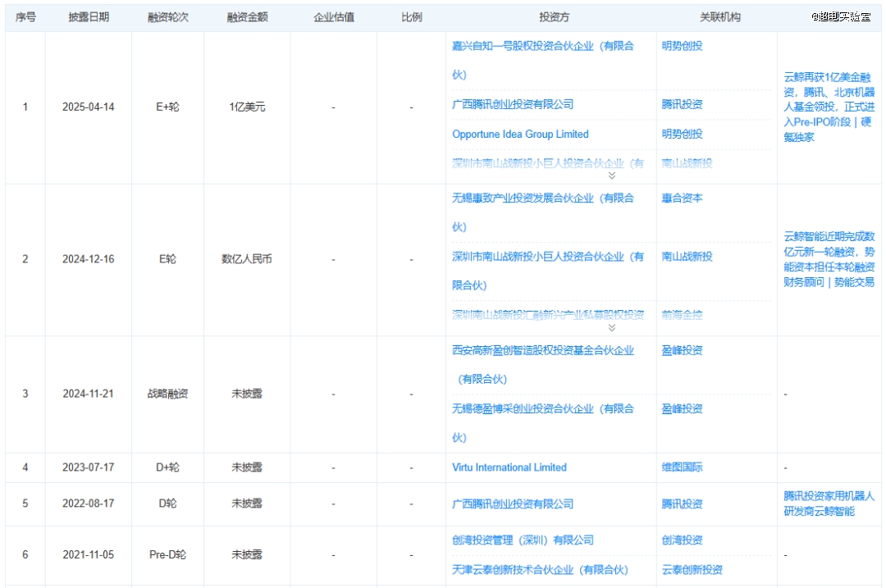886x588 pixels.
Task: Expand investor list for the E+轮 row
Action: 611,175
